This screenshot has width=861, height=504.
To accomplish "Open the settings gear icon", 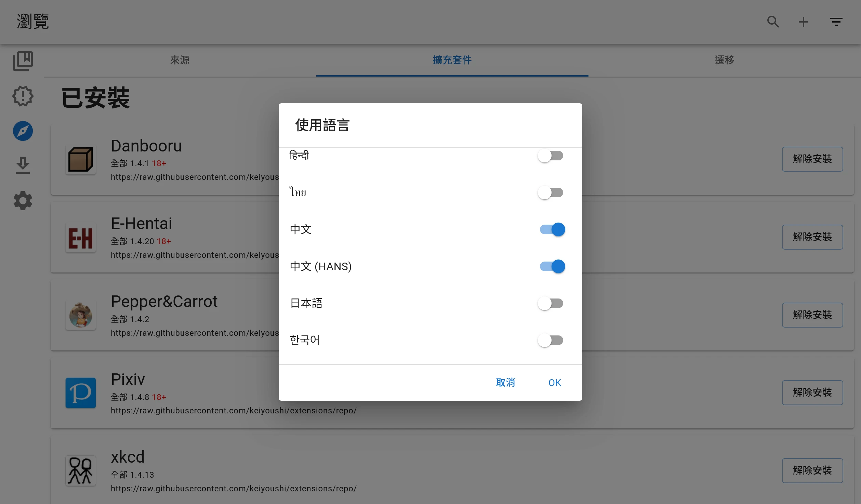I will click(x=23, y=201).
